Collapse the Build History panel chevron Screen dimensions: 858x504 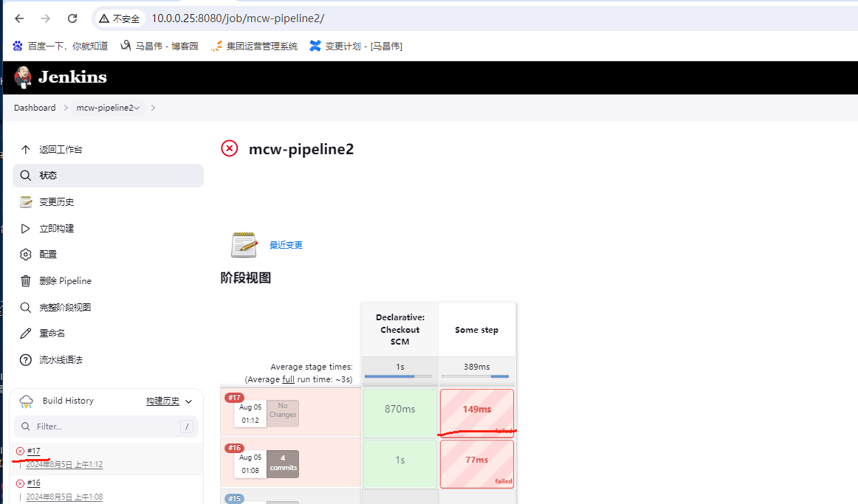(x=189, y=401)
